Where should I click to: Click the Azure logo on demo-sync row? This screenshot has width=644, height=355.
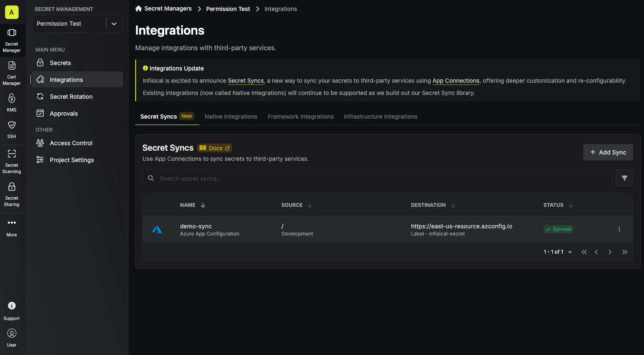coord(157,230)
